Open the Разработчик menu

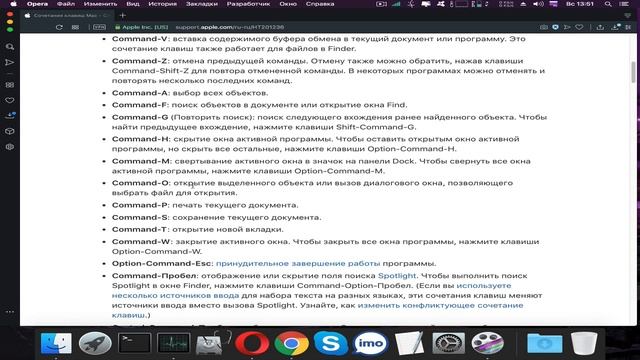tap(248, 4)
